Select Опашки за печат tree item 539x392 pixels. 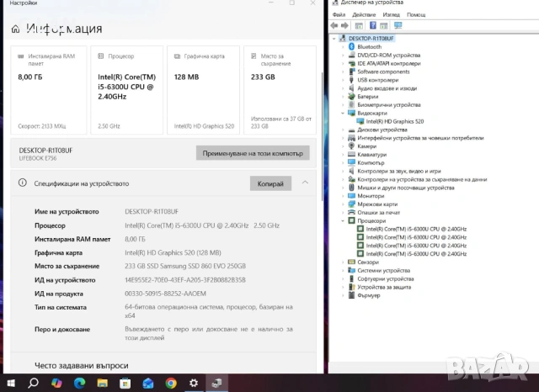(x=378, y=213)
